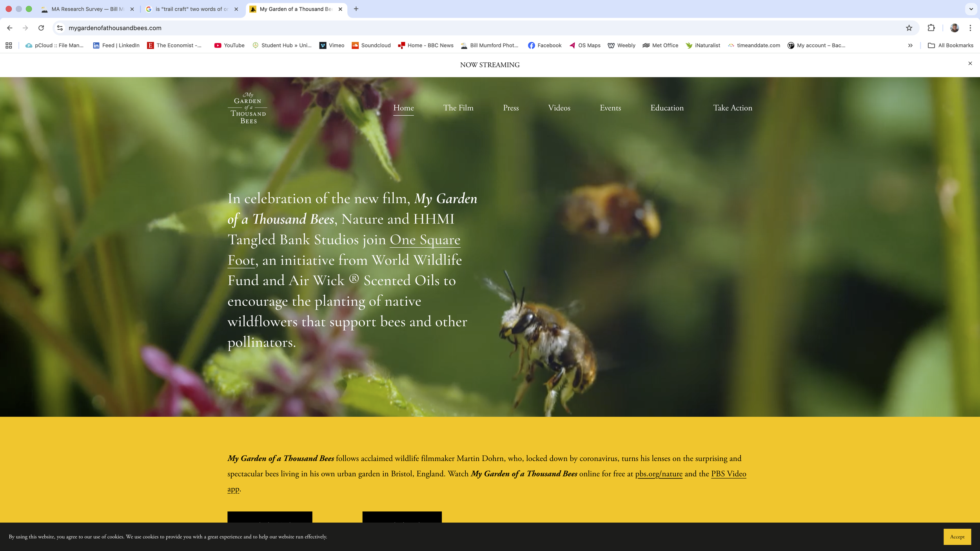Open the apps grid icon in bookmarks bar
The image size is (980, 551).
coord(9,45)
